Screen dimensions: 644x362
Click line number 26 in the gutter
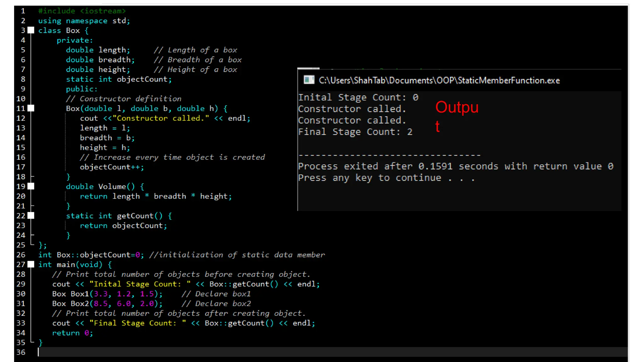click(x=21, y=255)
